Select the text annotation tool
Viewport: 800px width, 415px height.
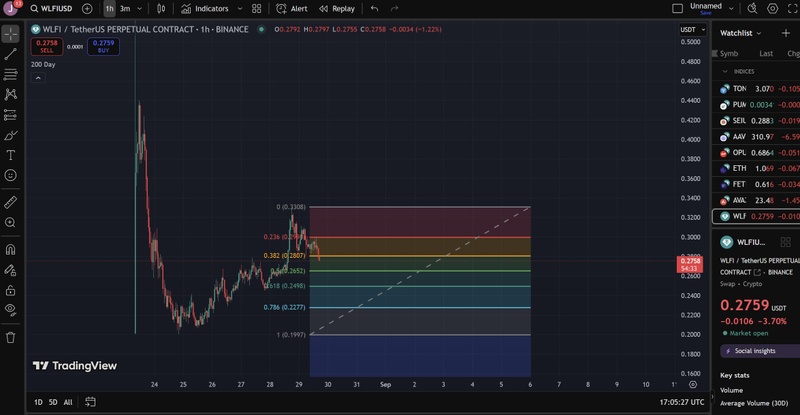pyautogui.click(x=11, y=155)
